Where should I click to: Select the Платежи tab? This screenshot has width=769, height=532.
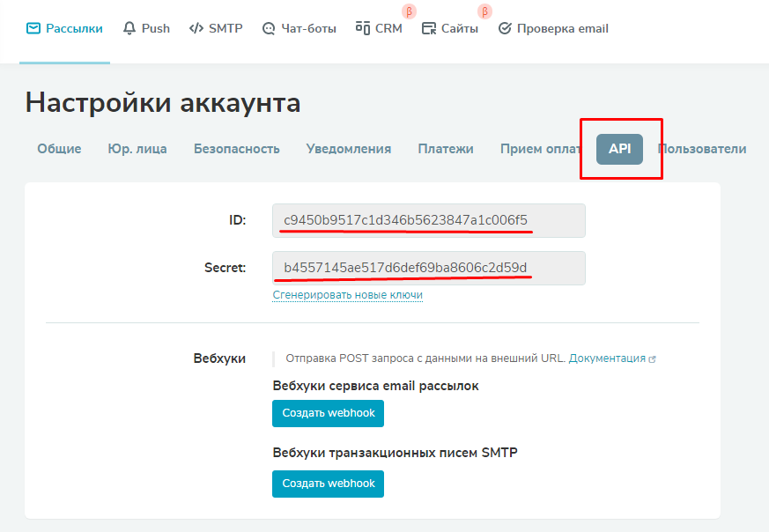(446, 149)
